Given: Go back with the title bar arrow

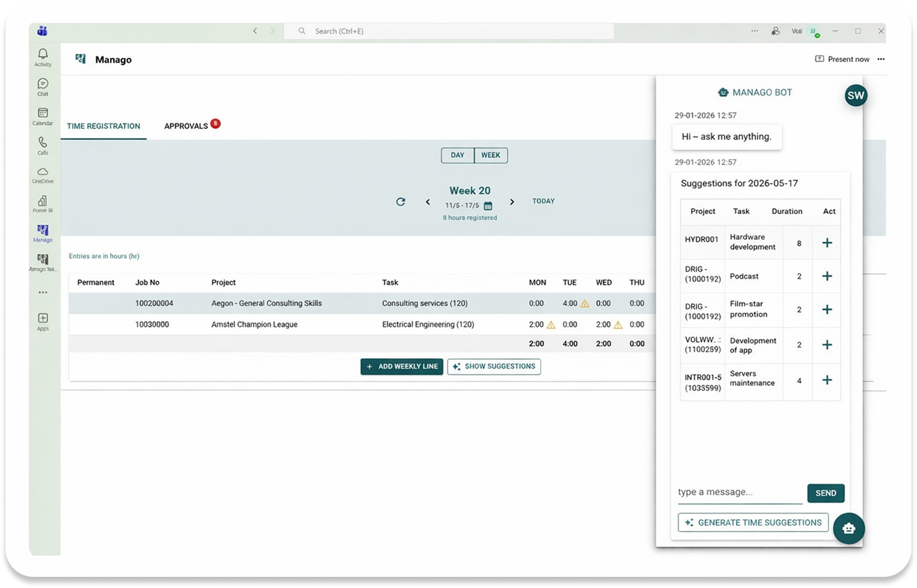Looking at the screenshot, I should pyautogui.click(x=255, y=31).
